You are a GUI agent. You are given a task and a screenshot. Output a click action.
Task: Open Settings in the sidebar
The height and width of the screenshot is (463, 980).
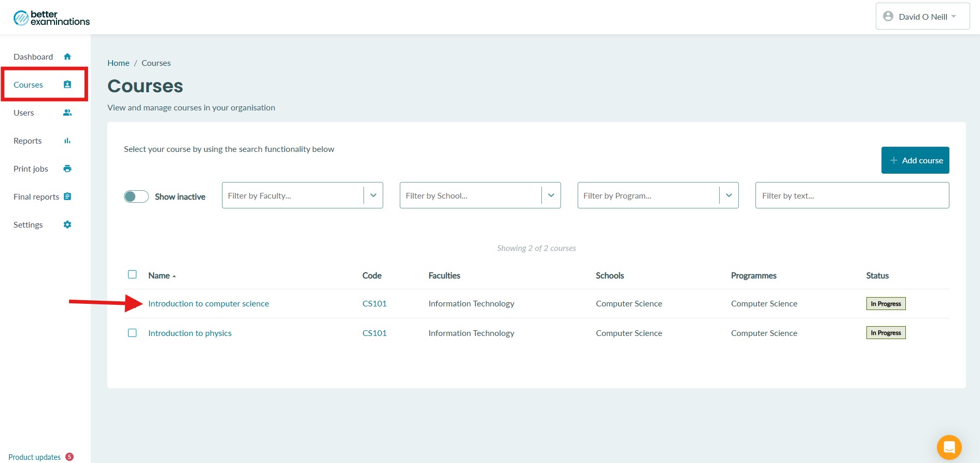point(28,225)
